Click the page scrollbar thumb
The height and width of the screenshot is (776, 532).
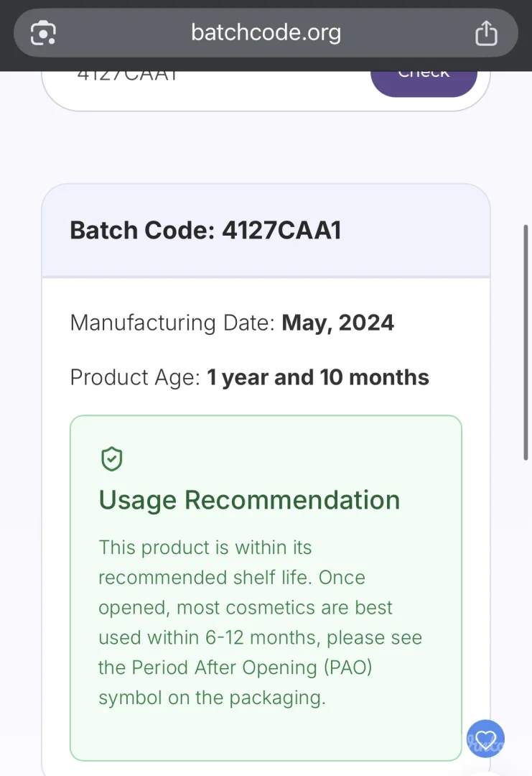(526, 342)
